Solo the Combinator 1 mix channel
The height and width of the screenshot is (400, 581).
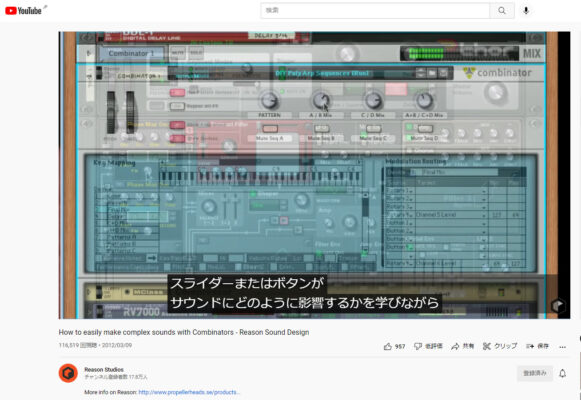tap(196, 53)
